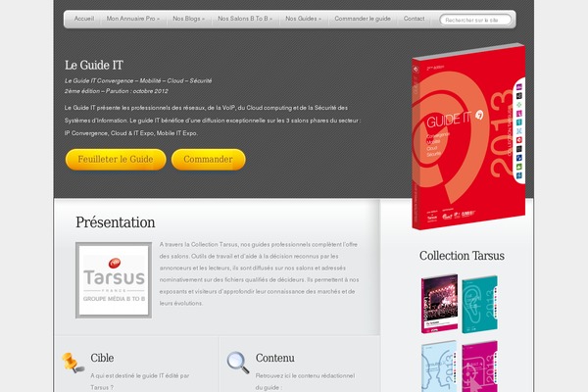This screenshot has width=588, height=392.
Task: Open the Cible heading
Action: point(102,358)
